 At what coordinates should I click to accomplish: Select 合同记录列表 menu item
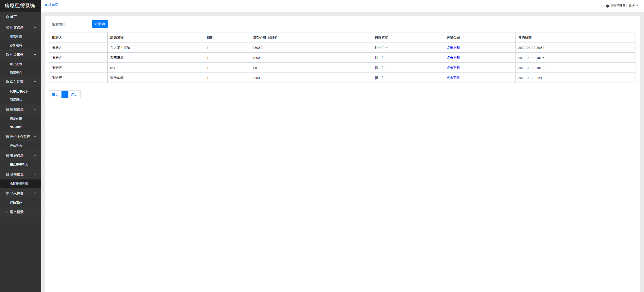coord(19,184)
